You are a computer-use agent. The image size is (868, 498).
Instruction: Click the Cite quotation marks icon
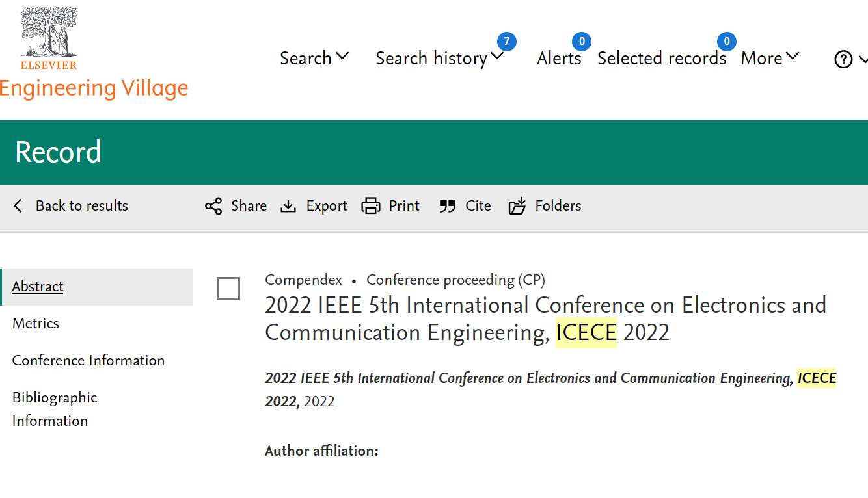[x=447, y=206]
